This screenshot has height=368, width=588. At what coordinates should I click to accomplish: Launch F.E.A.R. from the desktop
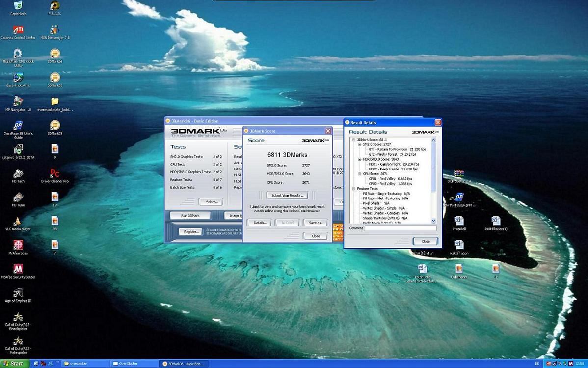tap(55, 8)
